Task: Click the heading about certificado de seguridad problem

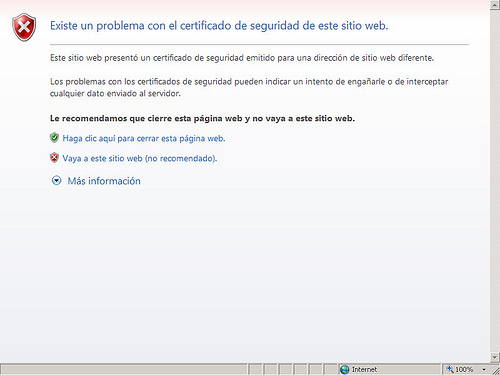Action: pos(219,26)
